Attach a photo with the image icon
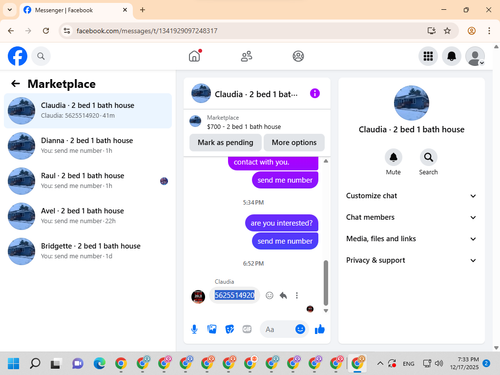Screen dimensions: 500x375 click(x=212, y=329)
